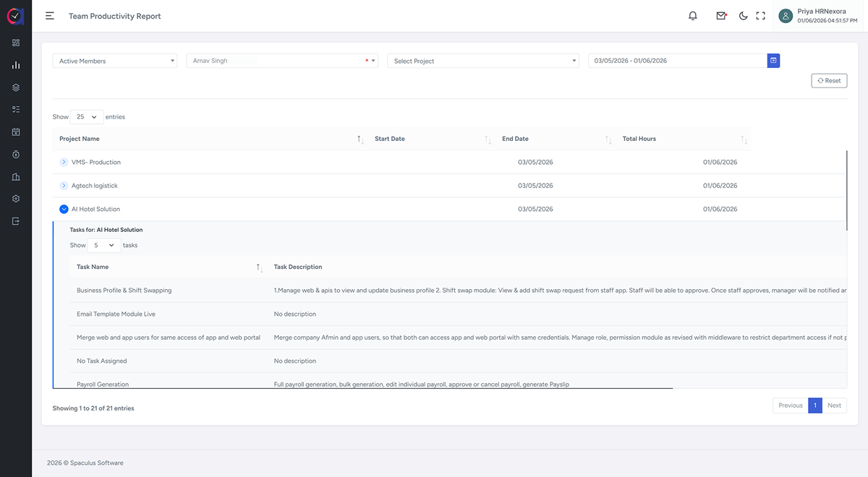Open the stopwatch timer icon in sidebar
The image size is (868, 477).
point(16,155)
